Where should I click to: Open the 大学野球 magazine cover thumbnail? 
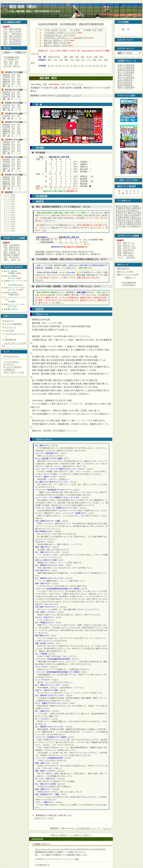[x=129, y=136]
